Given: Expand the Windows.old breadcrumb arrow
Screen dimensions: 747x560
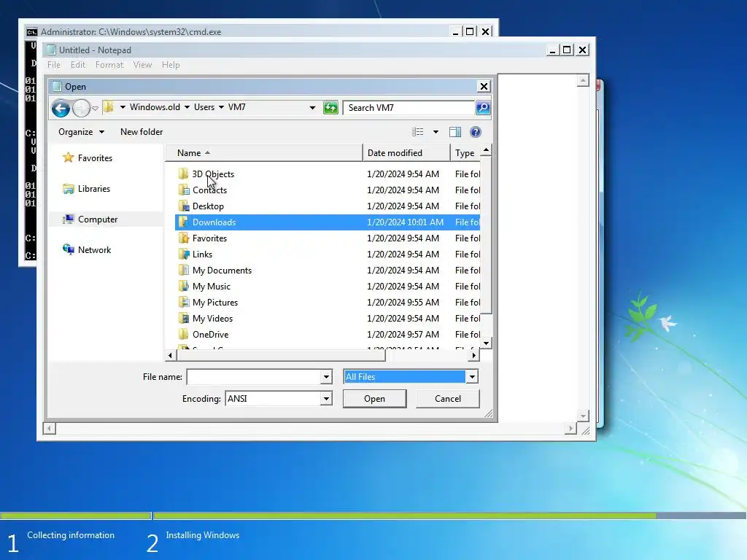Looking at the screenshot, I should point(187,107).
